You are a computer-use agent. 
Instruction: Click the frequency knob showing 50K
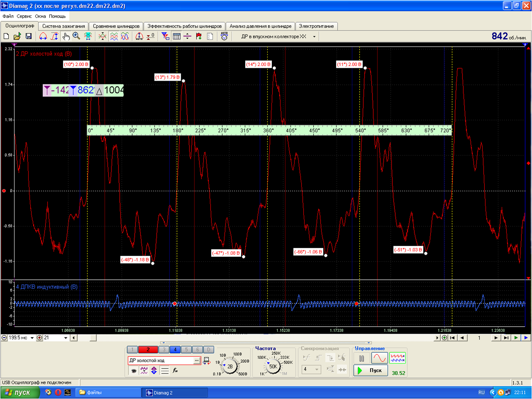(273, 366)
